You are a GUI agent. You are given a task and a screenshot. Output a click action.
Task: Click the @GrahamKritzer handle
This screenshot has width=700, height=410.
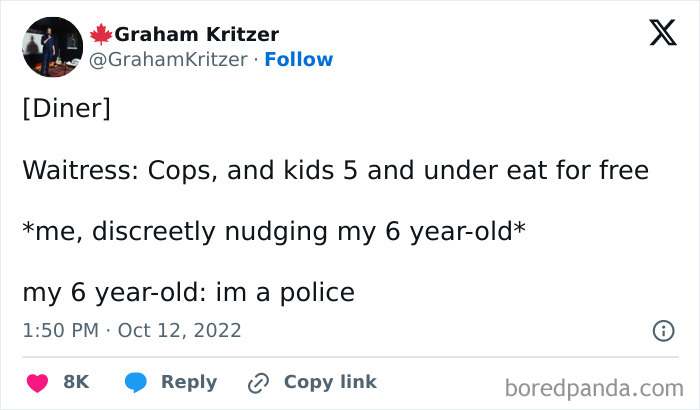pyautogui.click(x=168, y=60)
